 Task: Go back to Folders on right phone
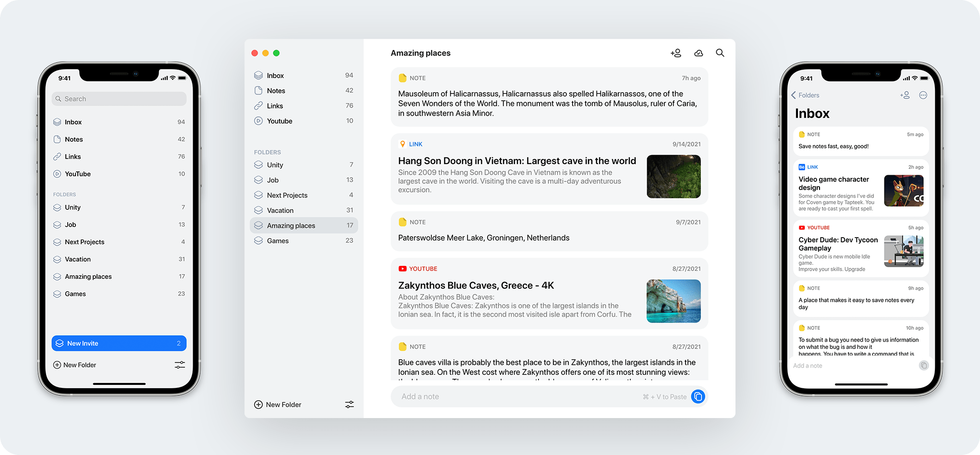coord(805,95)
